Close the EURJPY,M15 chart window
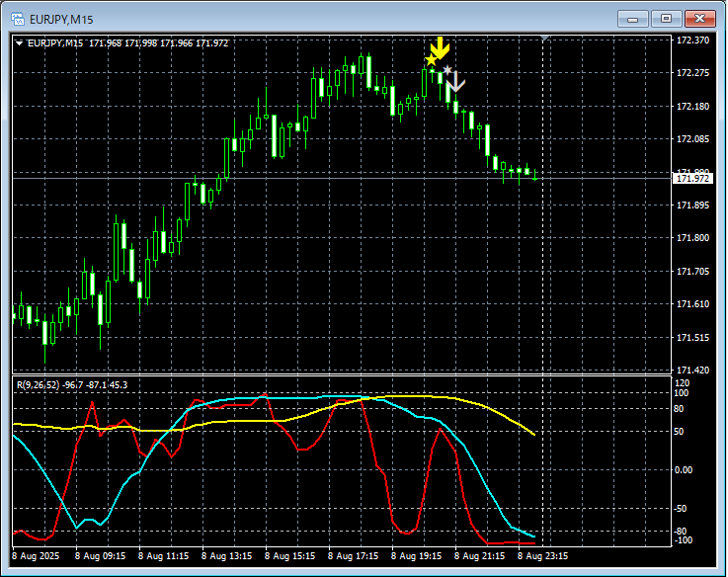Image resolution: width=728 pixels, height=577 pixels. 699,19
